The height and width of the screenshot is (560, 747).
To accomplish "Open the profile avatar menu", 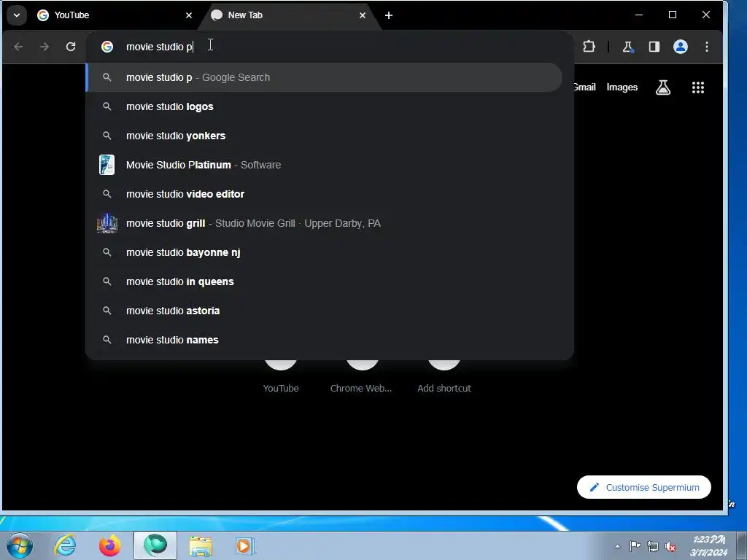I will (681, 47).
